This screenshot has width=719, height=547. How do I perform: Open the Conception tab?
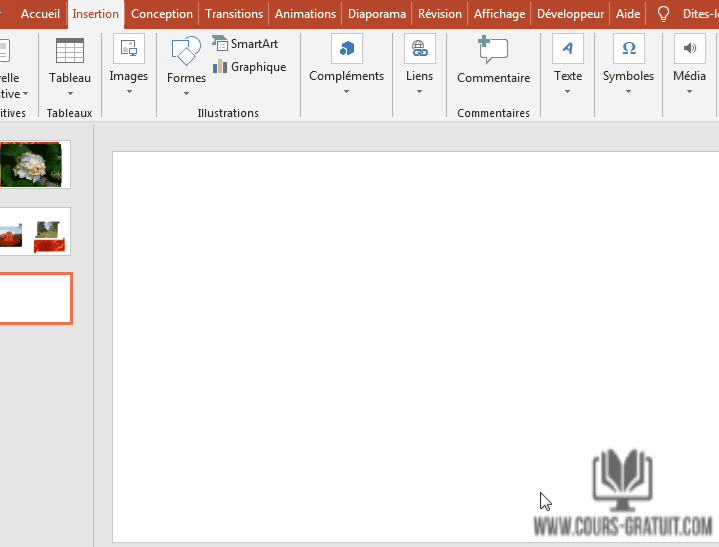(x=162, y=14)
